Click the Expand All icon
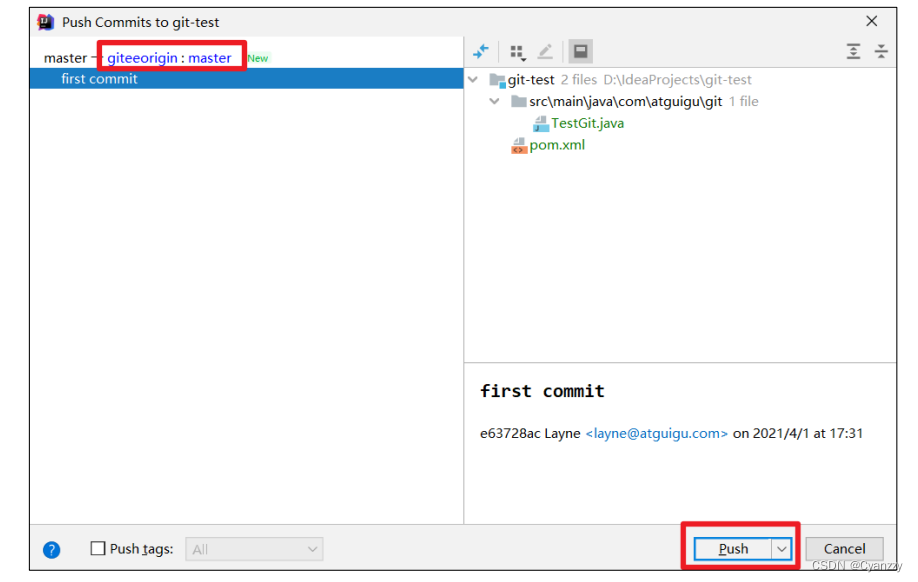The height and width of the screenshot is (582, 918). [x=854, y=52]
